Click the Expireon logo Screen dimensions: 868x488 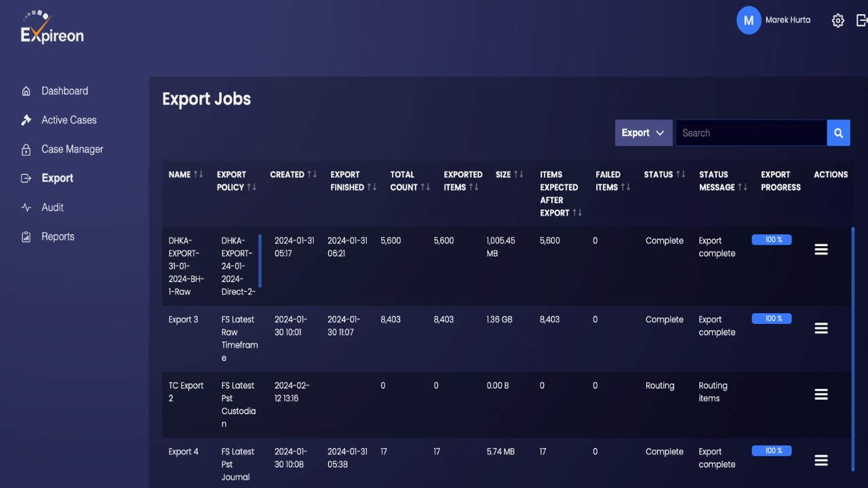(x=52, y=28)
